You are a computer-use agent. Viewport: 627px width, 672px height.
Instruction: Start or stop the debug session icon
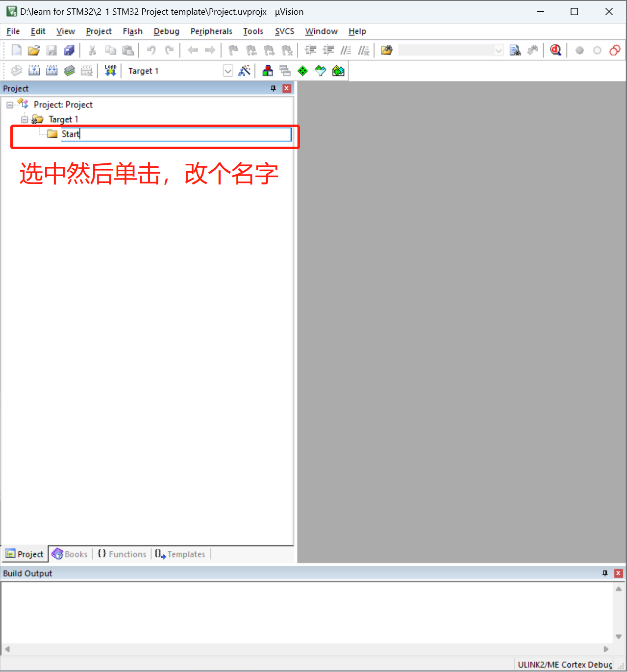[555, 50]
